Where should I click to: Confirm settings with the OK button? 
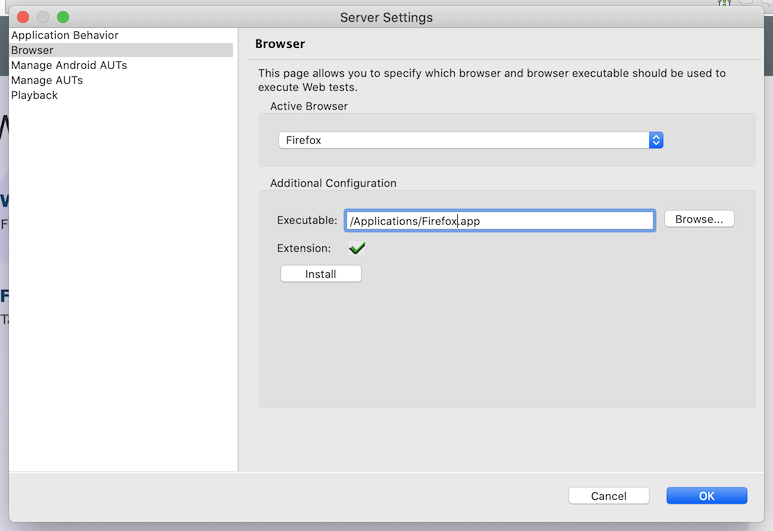pos(706,496)
